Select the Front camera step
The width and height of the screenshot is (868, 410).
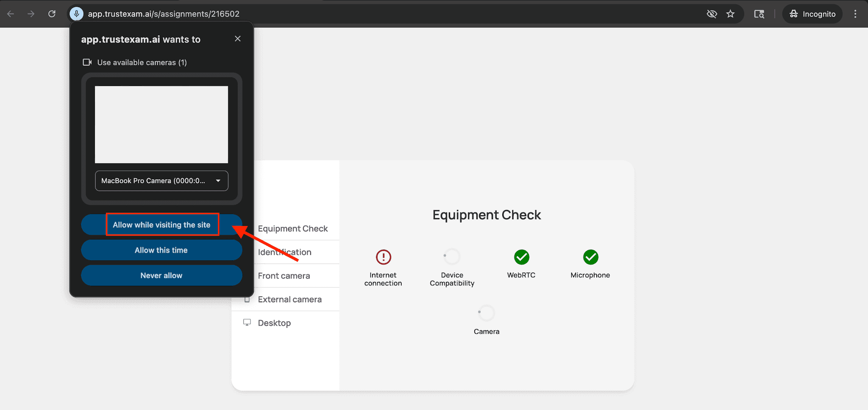click(x=284, y=276)
